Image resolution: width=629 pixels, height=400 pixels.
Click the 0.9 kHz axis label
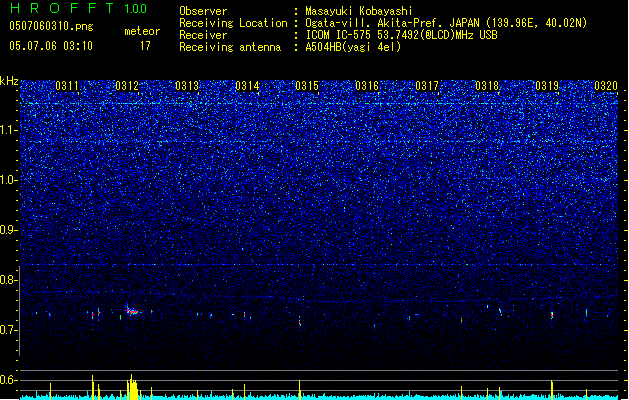(9, 230)
